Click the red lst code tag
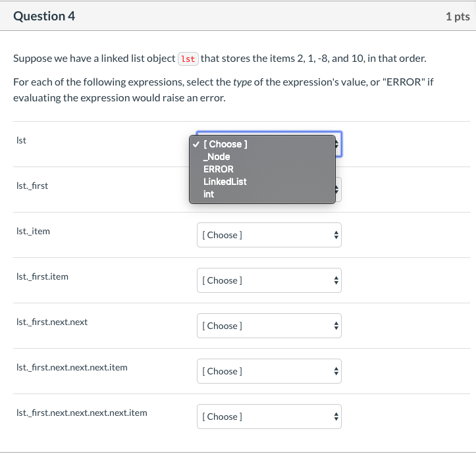 188,59
